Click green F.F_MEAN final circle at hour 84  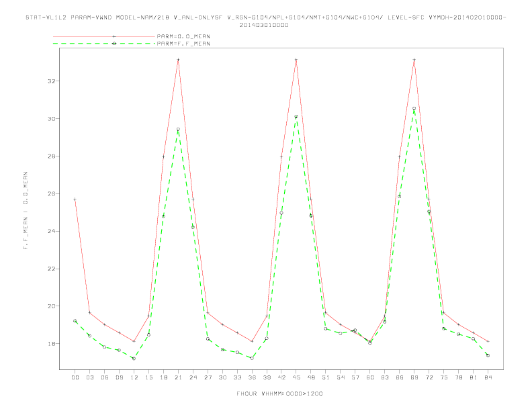[488, 355]
